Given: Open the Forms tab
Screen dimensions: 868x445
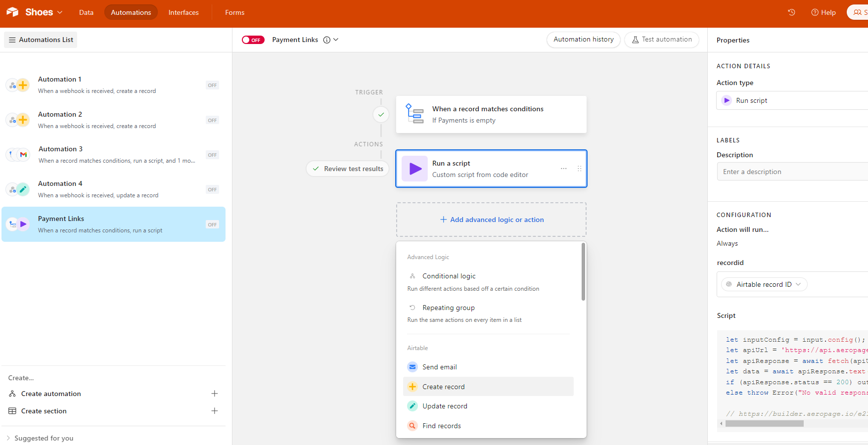Looking at the screenshot, I should click(x=235, y=12).
